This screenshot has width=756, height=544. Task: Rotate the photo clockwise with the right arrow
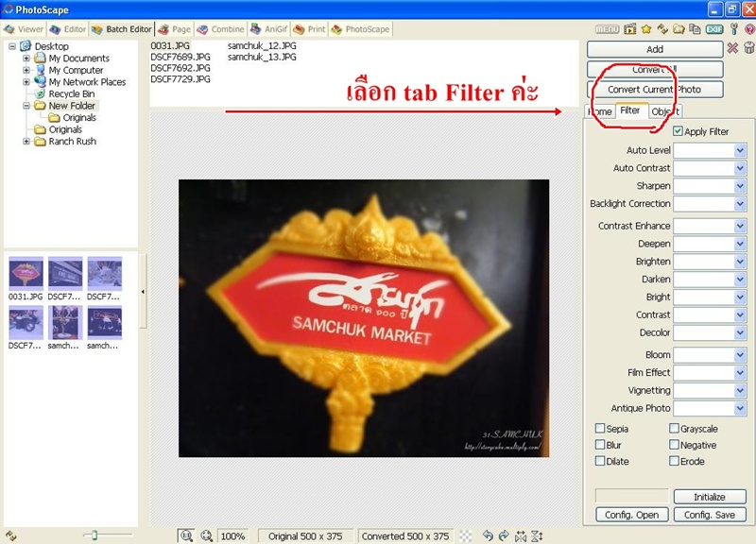pos(504,535)
